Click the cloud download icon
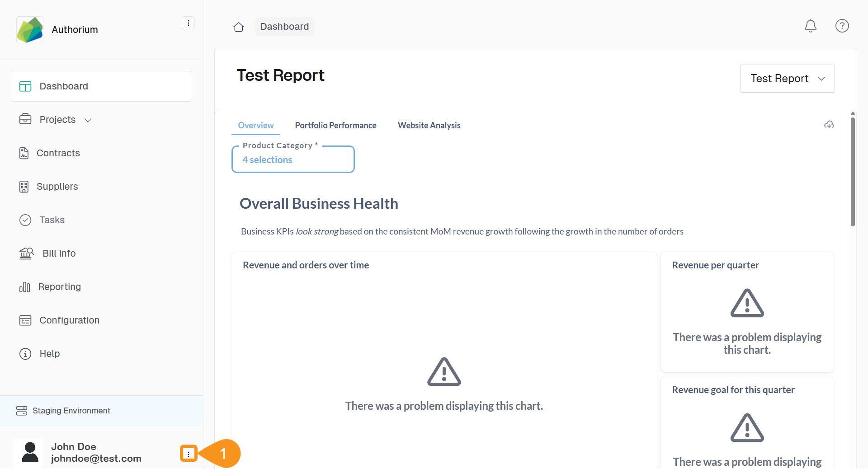This screenshot has width=868, height=469. coord(829,125)
